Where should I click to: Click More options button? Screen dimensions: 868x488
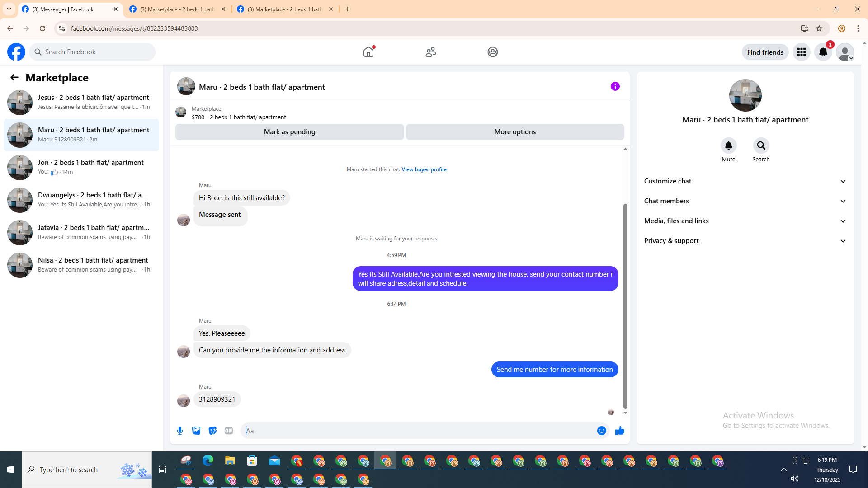515,132
